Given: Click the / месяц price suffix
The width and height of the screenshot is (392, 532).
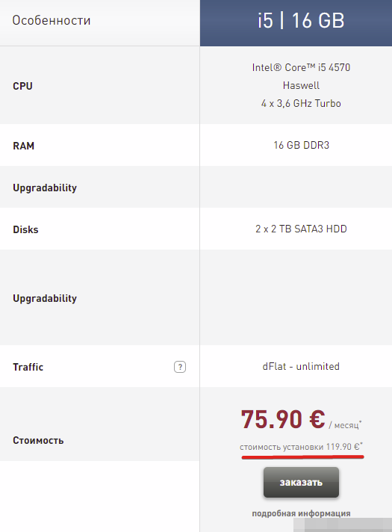Looking at the screenshot, I should click(x=345, y=425).
